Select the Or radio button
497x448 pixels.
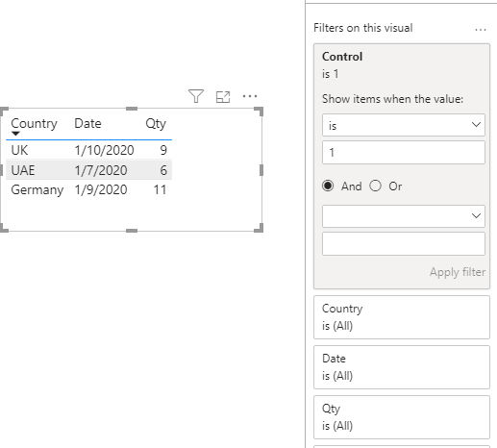[x=375, y=186]
